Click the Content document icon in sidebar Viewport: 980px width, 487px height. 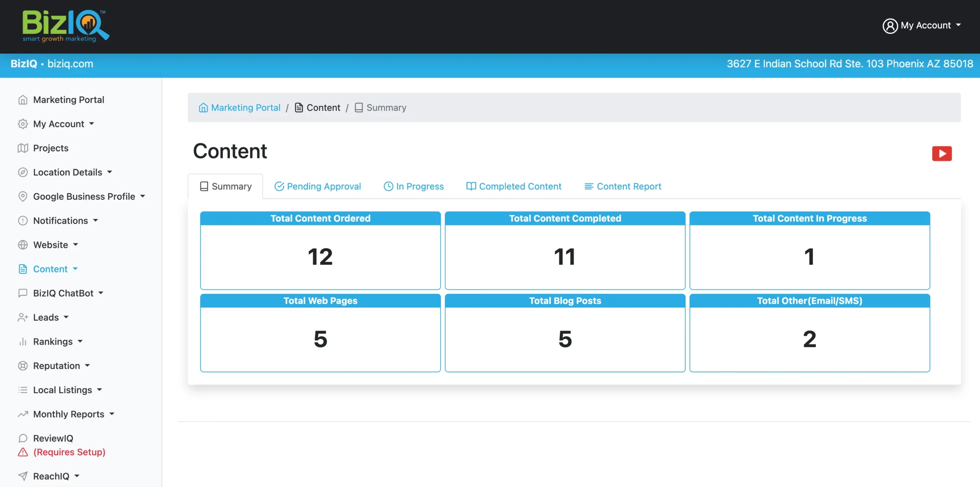tap(23, 269)
